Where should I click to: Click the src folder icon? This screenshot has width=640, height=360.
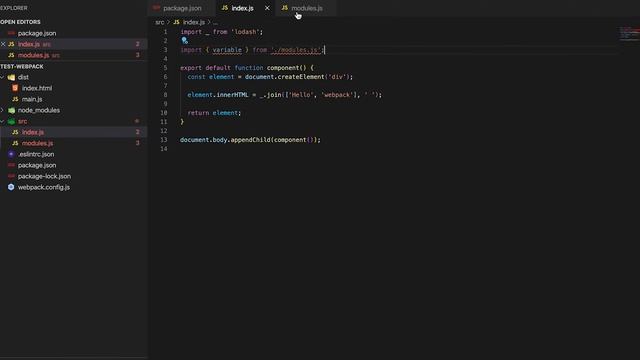[11, 121]
